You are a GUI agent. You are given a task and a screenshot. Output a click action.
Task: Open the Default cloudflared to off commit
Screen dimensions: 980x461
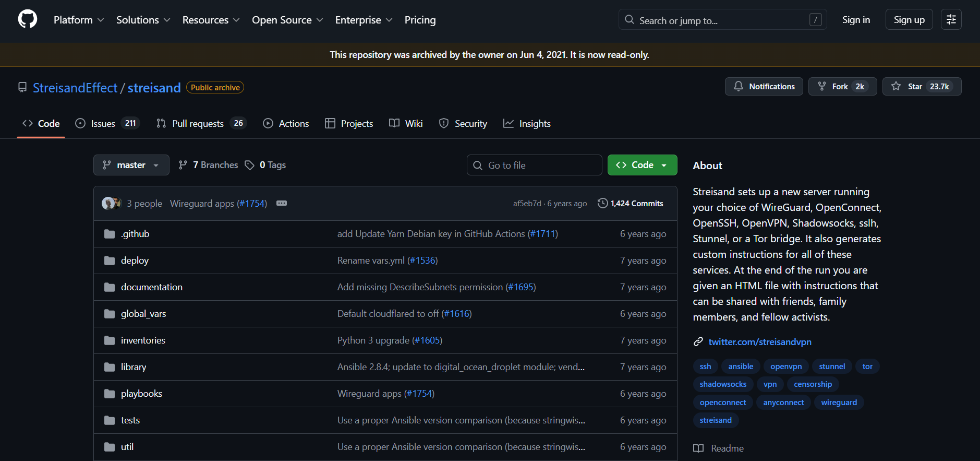point(388,314)
